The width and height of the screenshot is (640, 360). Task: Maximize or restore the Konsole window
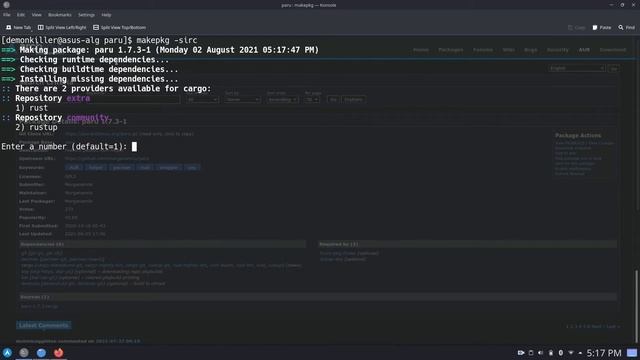pyautogui.click(x=622, y=5)
